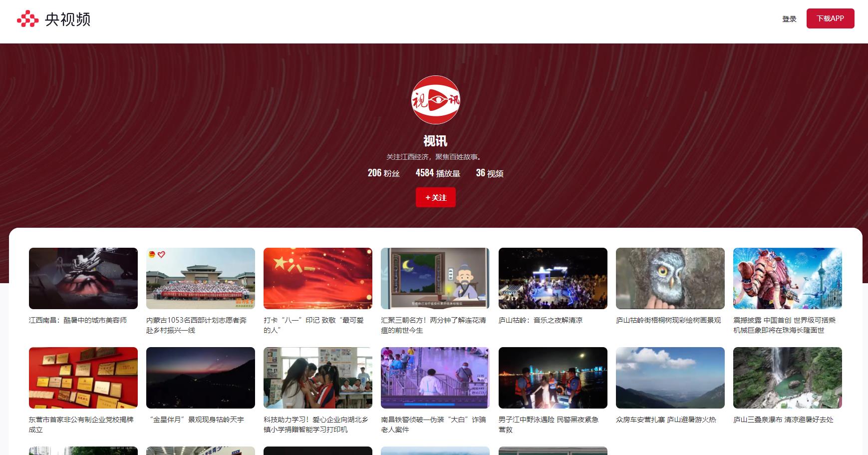
Task: Click title 内蒙古1053名西部计划志愿者奔赴乡村振兴一线
Action: click(x=197, y=325)
